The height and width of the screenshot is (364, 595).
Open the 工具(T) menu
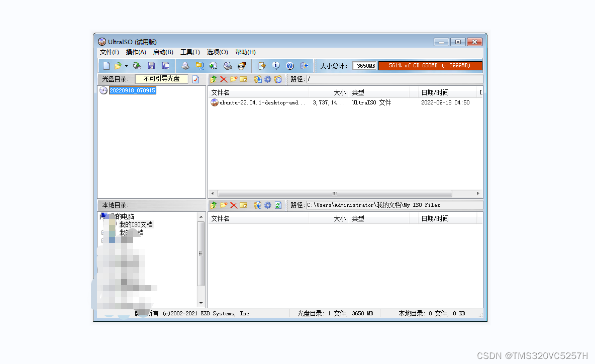point(190,52)
